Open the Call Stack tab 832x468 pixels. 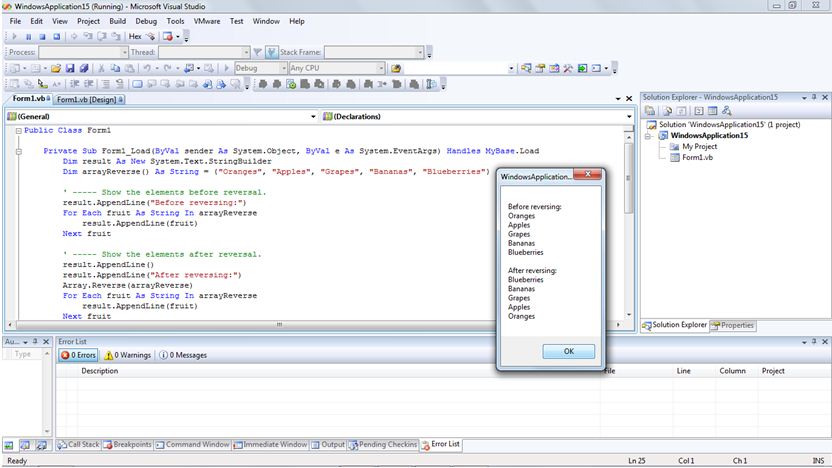pos(79,445)
